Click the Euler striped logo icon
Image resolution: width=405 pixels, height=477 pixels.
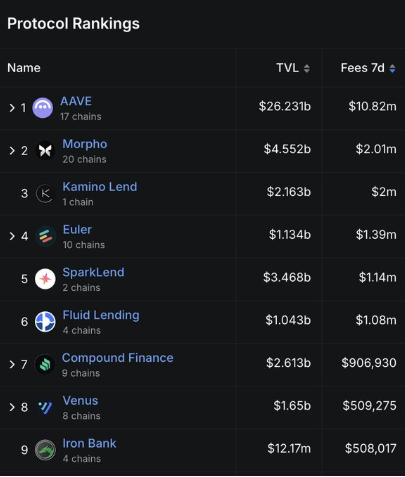click(45, 236)
